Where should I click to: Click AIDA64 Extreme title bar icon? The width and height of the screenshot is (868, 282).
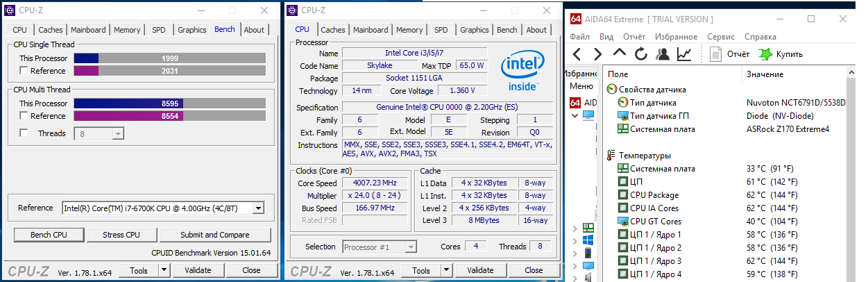[x=575, y=19]
